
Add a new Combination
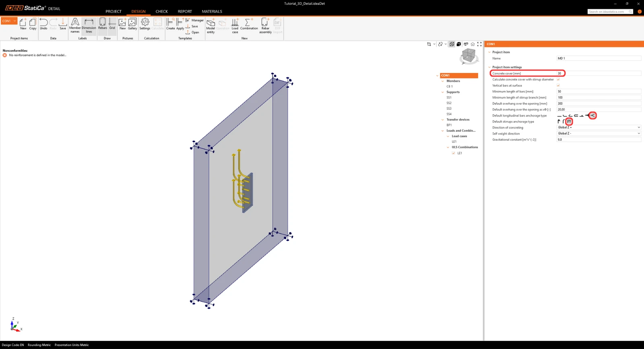(x=249, y=24)
